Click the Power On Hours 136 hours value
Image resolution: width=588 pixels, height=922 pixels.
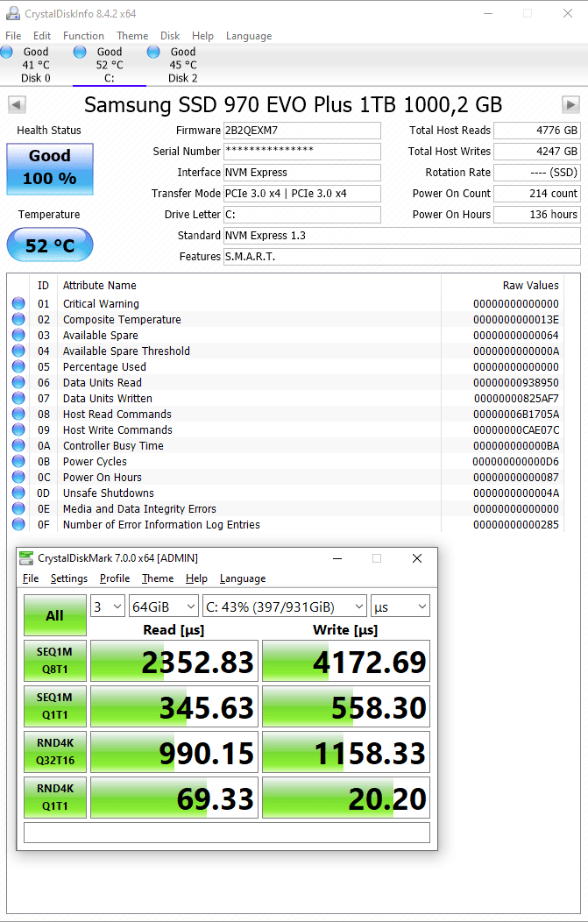537,215
